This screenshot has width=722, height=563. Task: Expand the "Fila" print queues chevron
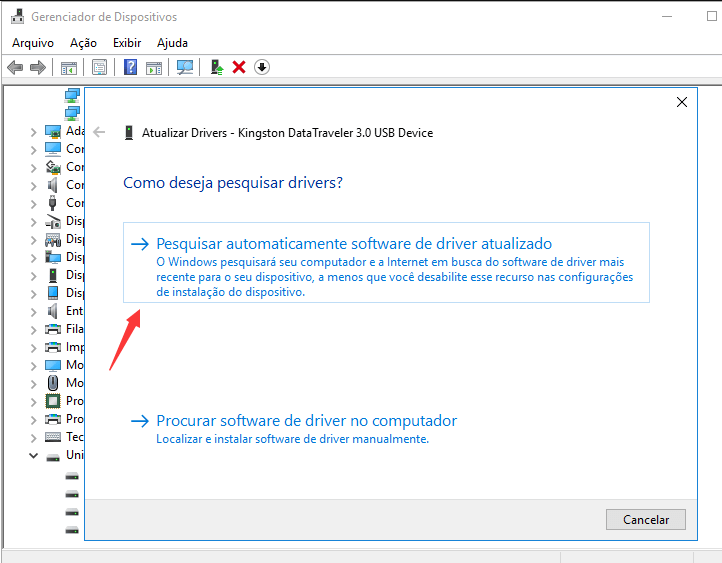tap(33, 330)
